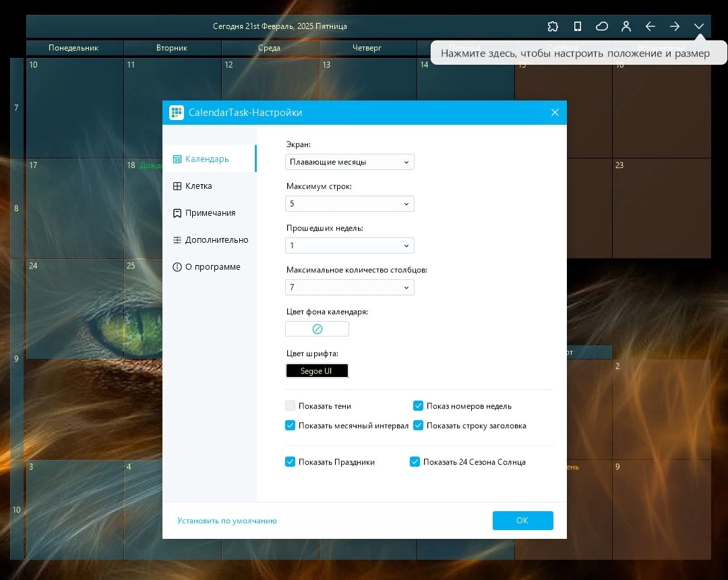
Task: Enable the Показать тени checkbox
Action: click(x=290, y=406)
